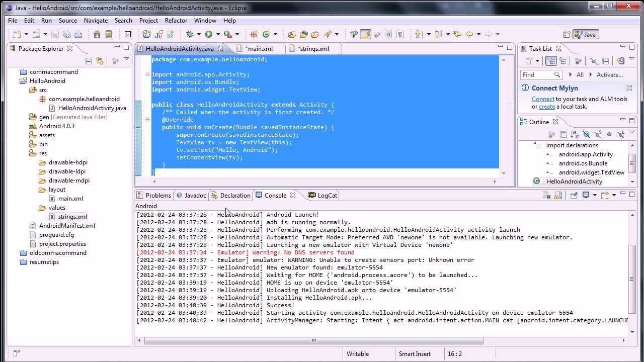Click Collapse All in Package Explorer
Viewport: 644px width, 362px height.
pyautogui.click(x=89, y=61)
